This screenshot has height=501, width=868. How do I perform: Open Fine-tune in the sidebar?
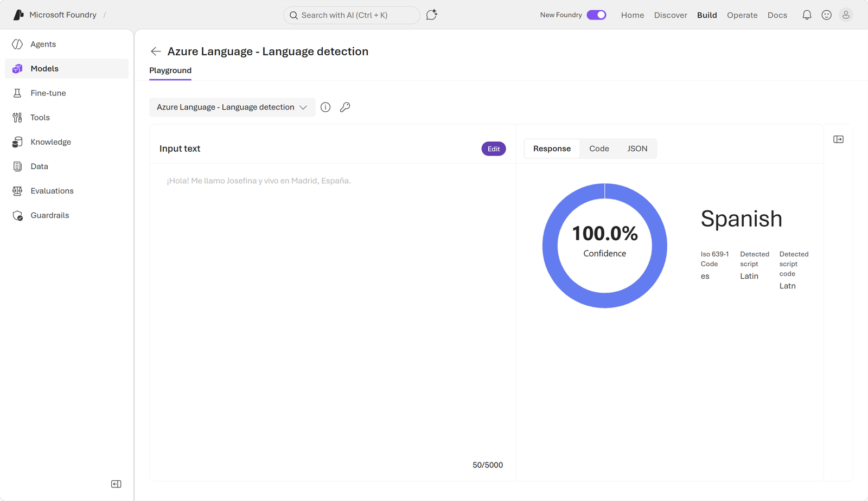(67, 93)
